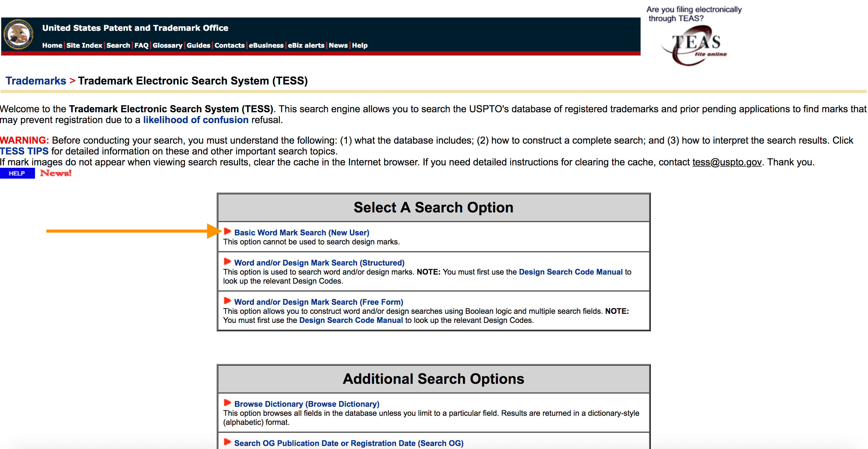This screenshot has width=868, height=449.
Task: Open Glossary in the top navigation
Action: point(167,46)
